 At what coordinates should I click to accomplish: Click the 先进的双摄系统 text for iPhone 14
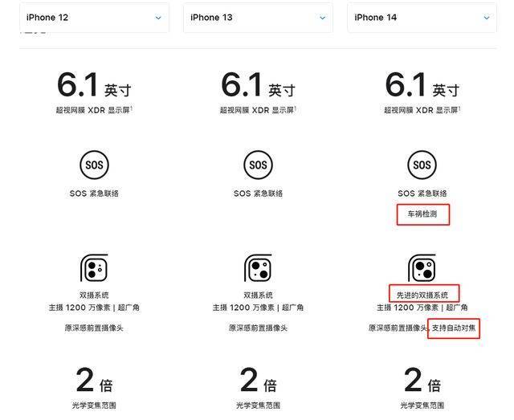pos(422,295)
